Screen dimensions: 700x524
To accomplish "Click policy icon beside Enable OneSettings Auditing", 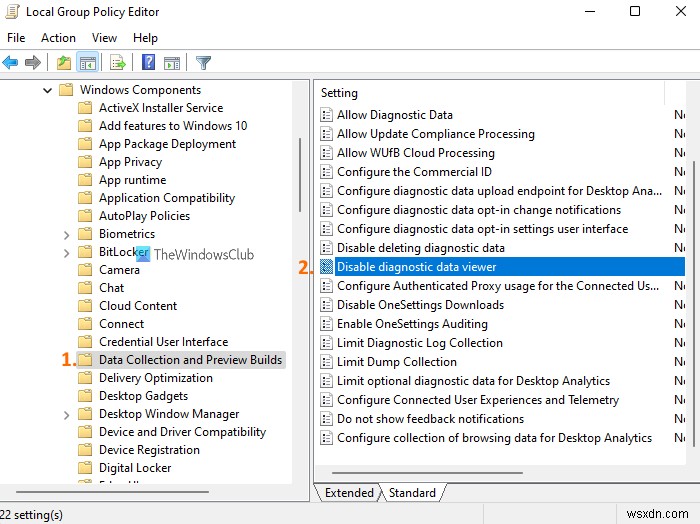I will click(326, 324).
